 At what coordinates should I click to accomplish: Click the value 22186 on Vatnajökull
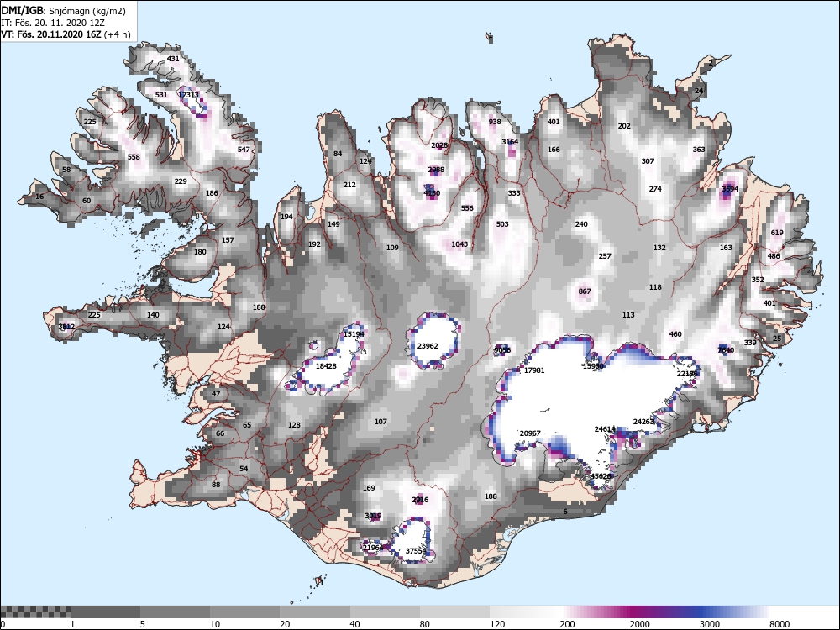(x=687, y=374)
